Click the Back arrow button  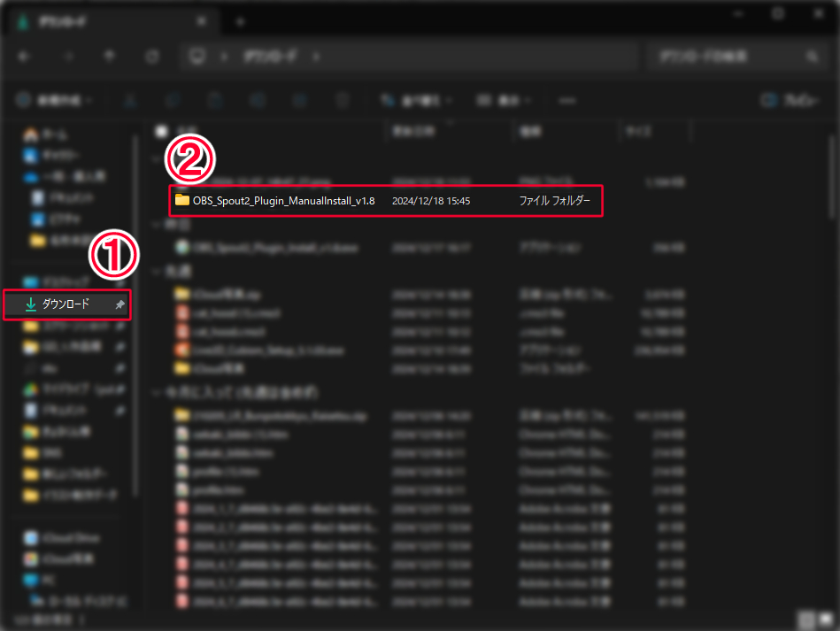24,57
